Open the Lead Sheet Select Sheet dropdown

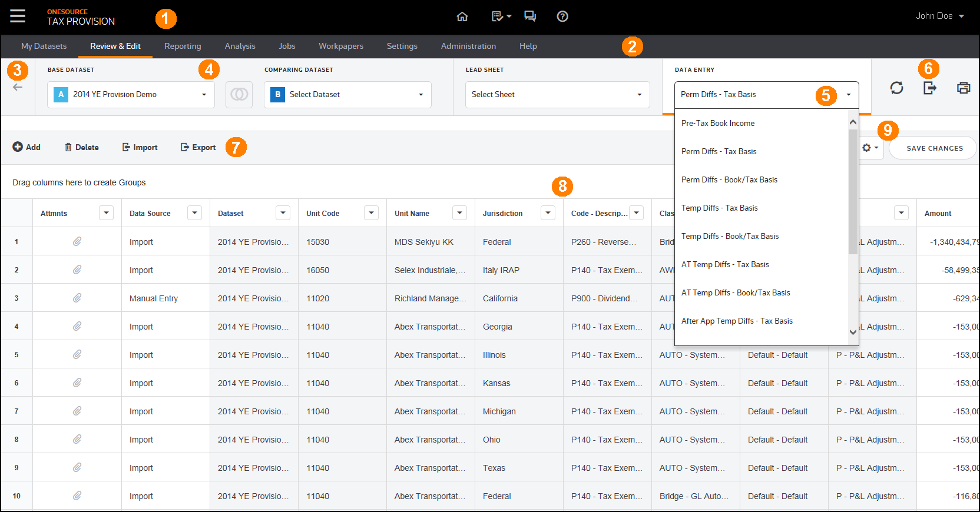[x=557, y=94]
